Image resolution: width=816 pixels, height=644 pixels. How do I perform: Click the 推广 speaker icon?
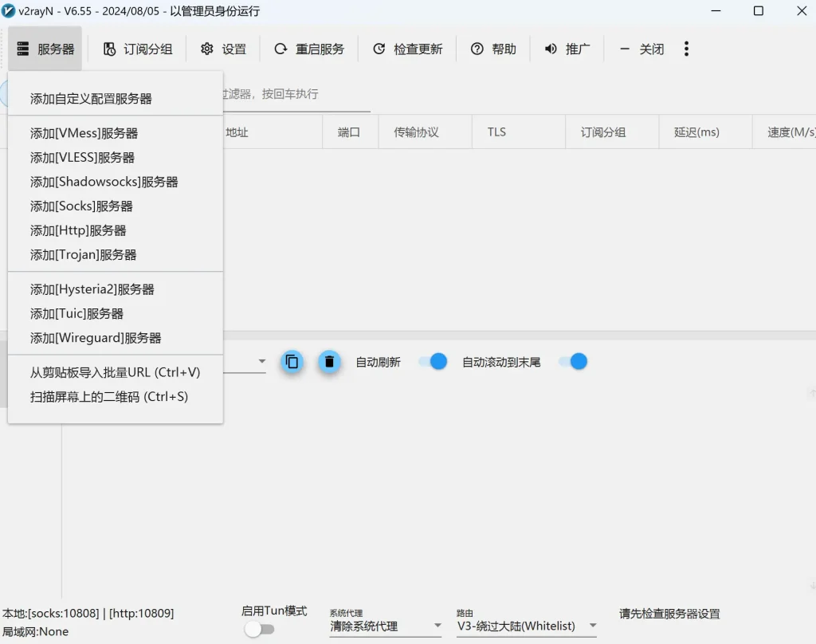pos(551,49)
